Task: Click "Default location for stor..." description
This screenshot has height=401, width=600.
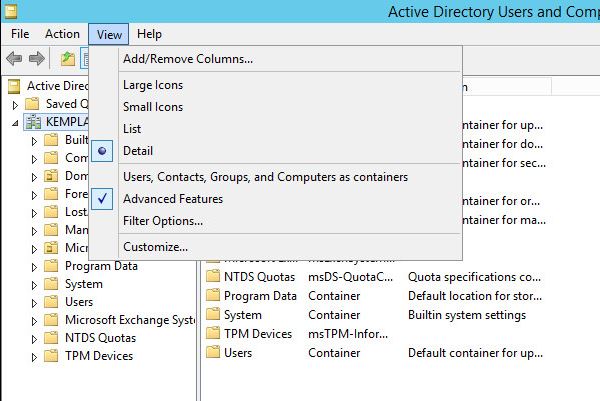Action: [475, 296]
